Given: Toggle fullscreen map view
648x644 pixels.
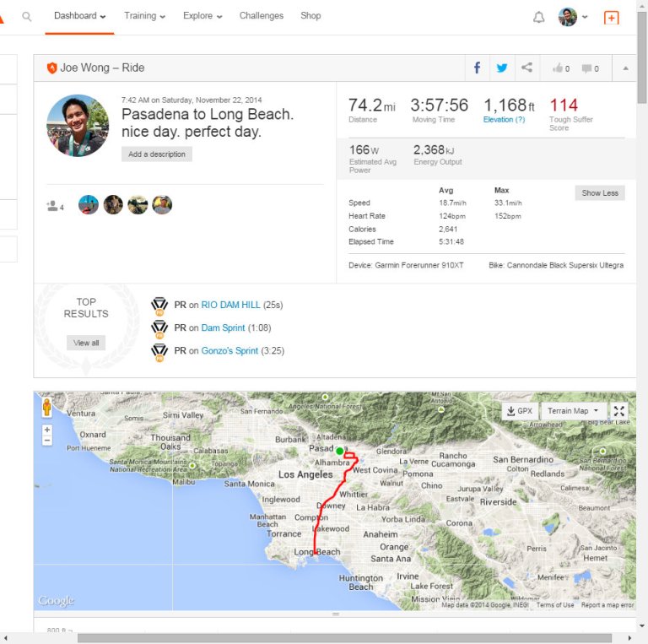Looking at the screenshot, I should point(619,411).
